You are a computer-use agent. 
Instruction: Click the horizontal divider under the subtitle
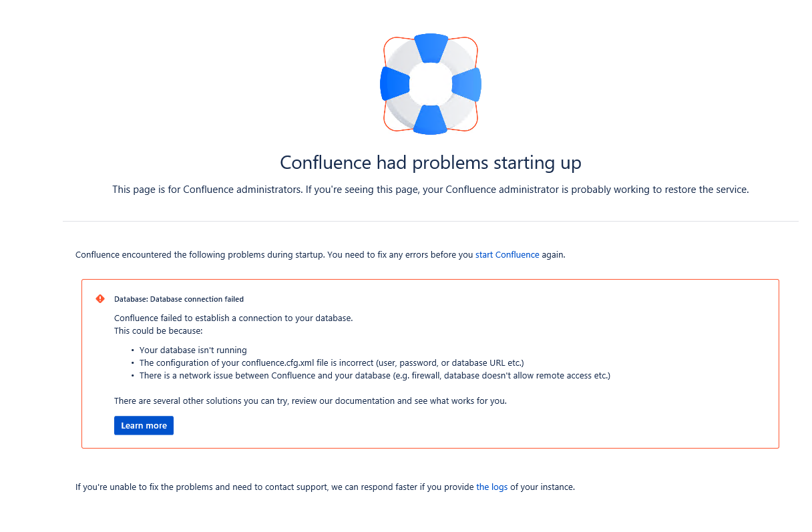(x=431, y=222)
